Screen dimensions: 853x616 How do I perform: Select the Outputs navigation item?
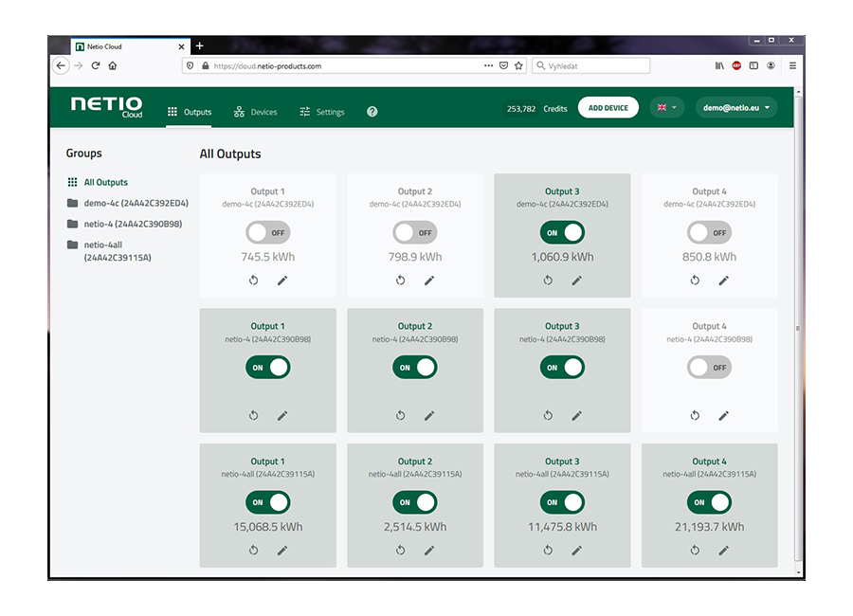191,111
